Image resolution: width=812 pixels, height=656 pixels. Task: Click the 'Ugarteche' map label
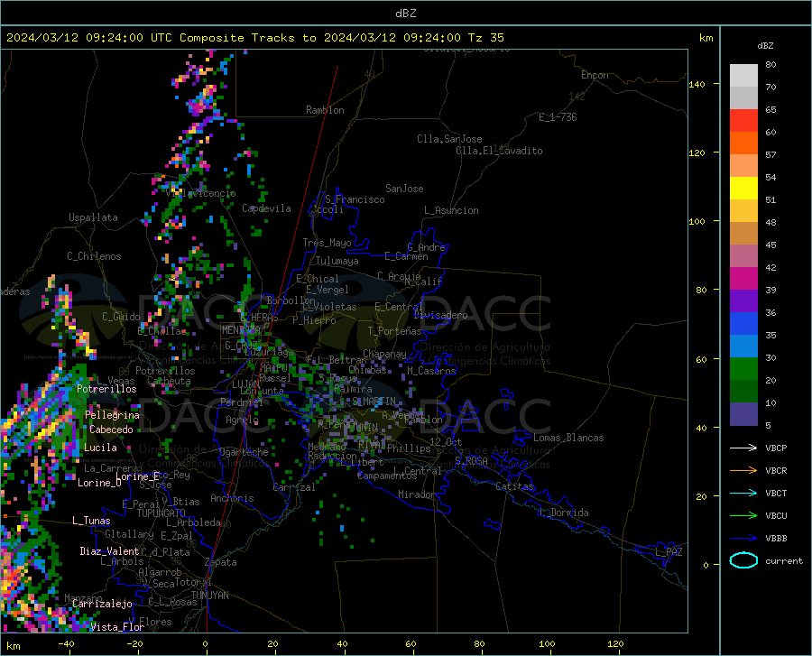(244, 452)
